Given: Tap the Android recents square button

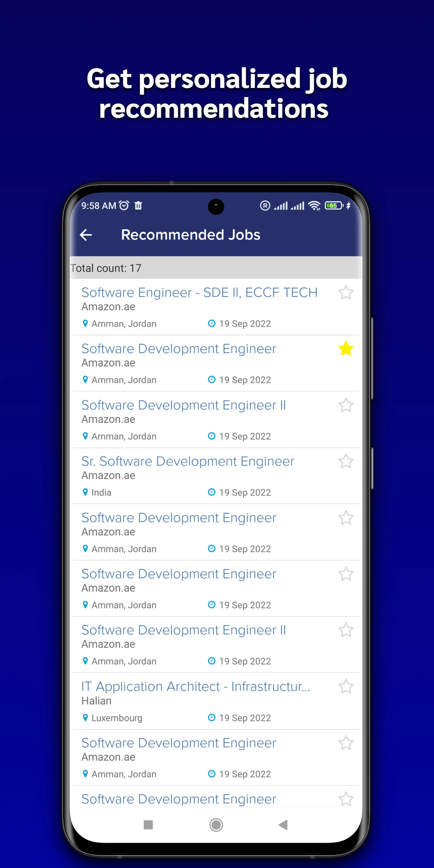Looking at the screenshot, I should 148,826.
